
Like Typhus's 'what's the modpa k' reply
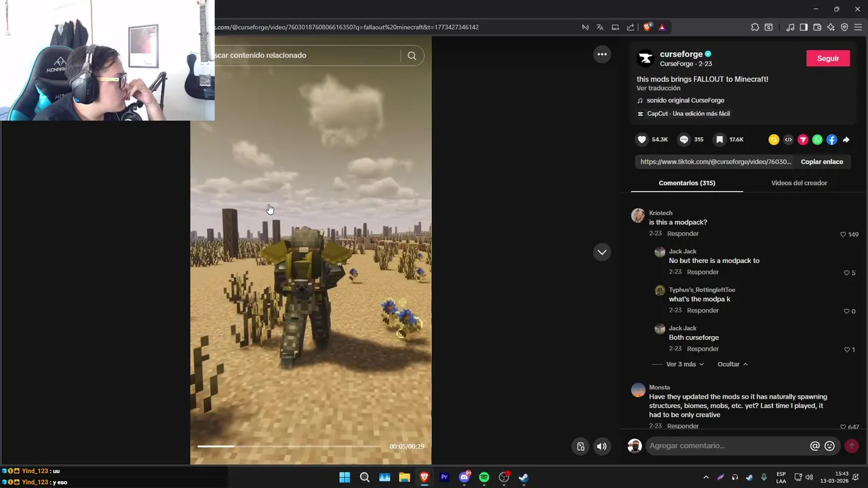pos(846,312)
